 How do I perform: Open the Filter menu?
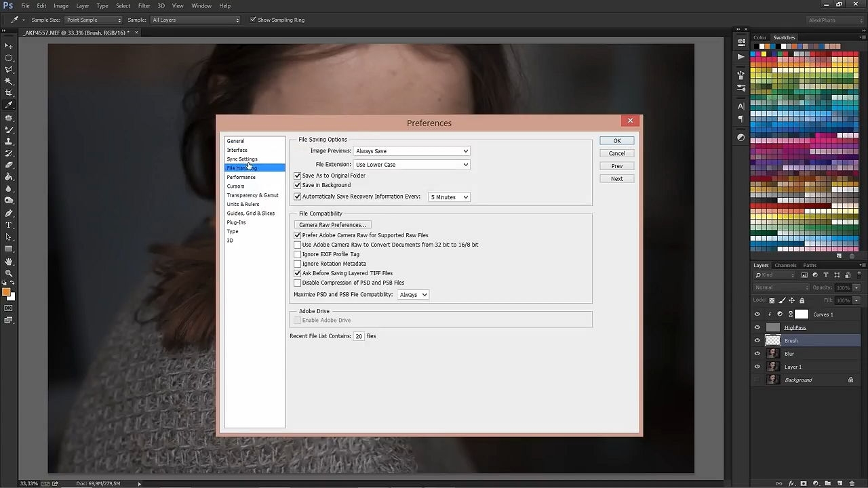pyautogui.click(x=144, y=6)
